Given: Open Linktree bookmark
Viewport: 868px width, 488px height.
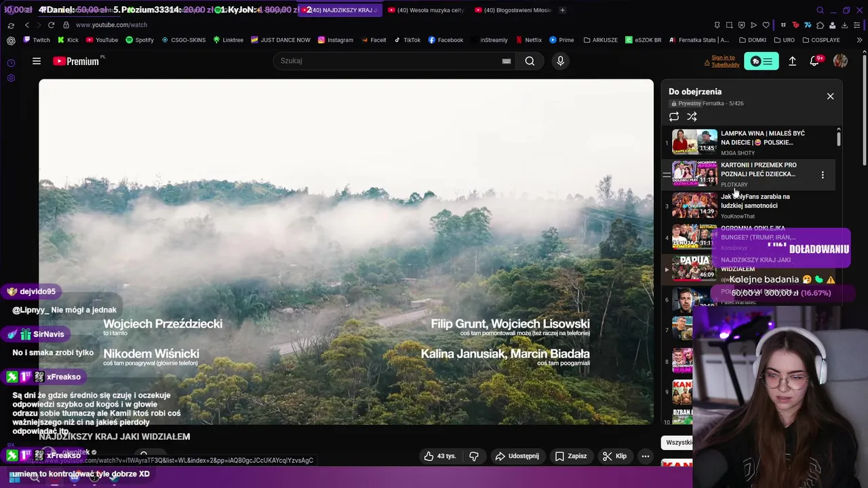Looking at the screenshot, I should (x=228, y=40).
